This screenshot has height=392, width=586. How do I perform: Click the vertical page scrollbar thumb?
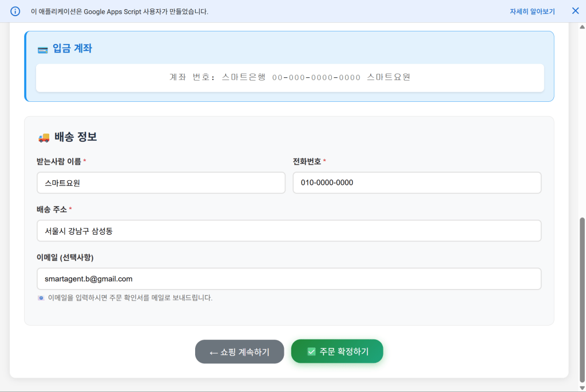pos(583,298)
